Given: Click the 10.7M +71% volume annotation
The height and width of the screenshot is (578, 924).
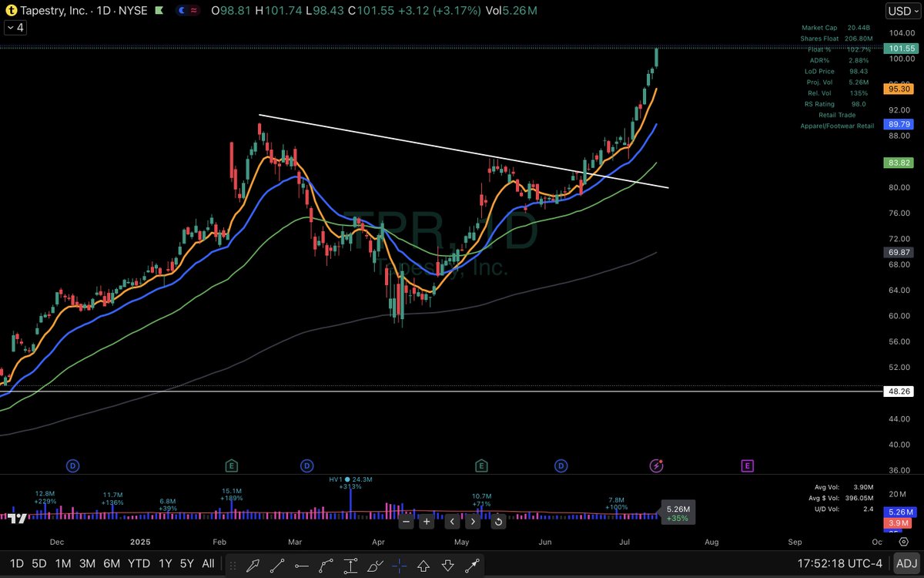Looking at the screenshot, I should pyautogui.click(x=482, y=499).
